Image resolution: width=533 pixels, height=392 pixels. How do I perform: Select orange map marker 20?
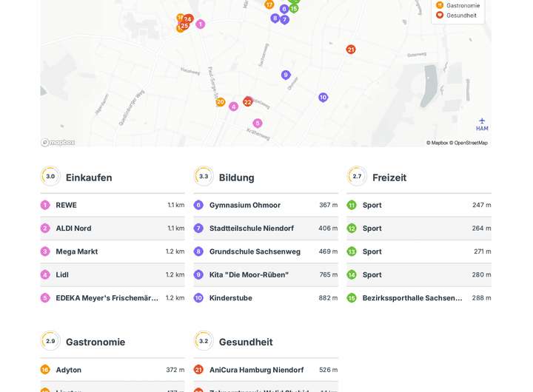221,102
